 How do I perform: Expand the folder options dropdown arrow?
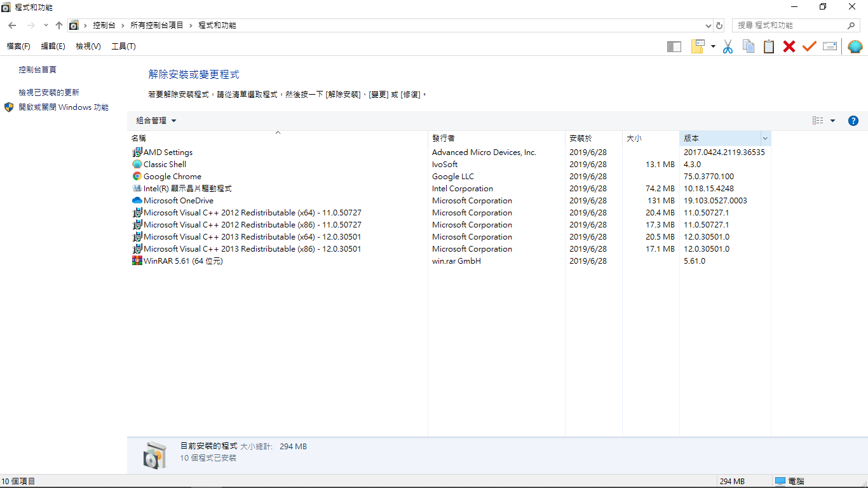coord(713,46)
